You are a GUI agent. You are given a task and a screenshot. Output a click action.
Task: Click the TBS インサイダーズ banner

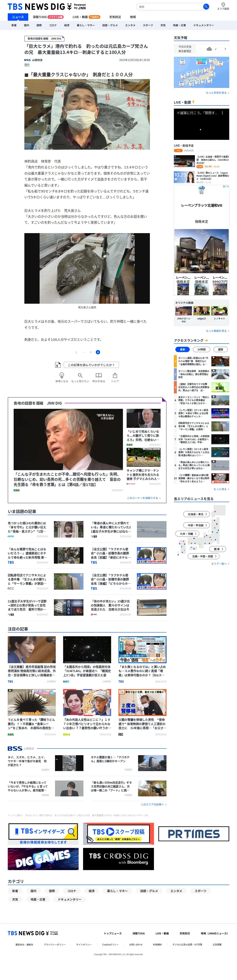(43, 834)
